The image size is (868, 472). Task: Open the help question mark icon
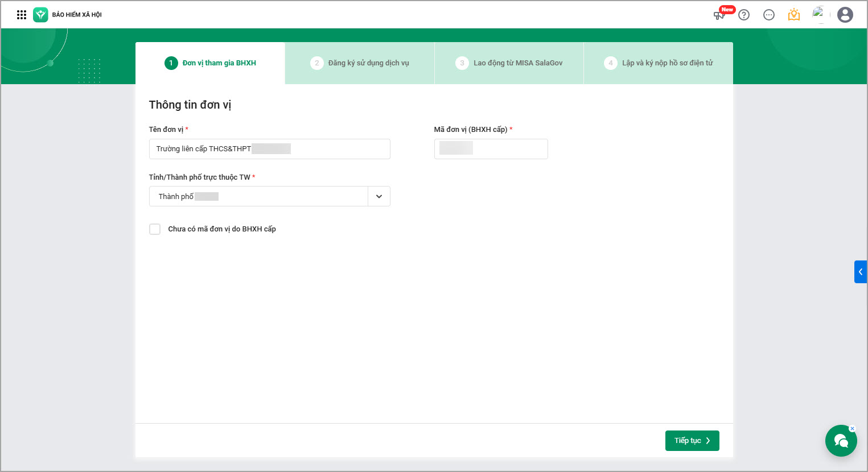click(x=744, y=15)
